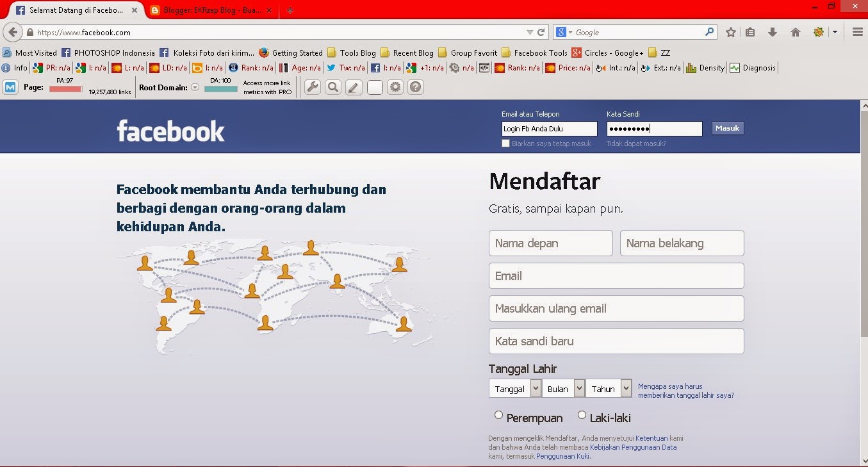Enable the 'Biarkan saya tetap masuk' checkbox

pos(505,143)
